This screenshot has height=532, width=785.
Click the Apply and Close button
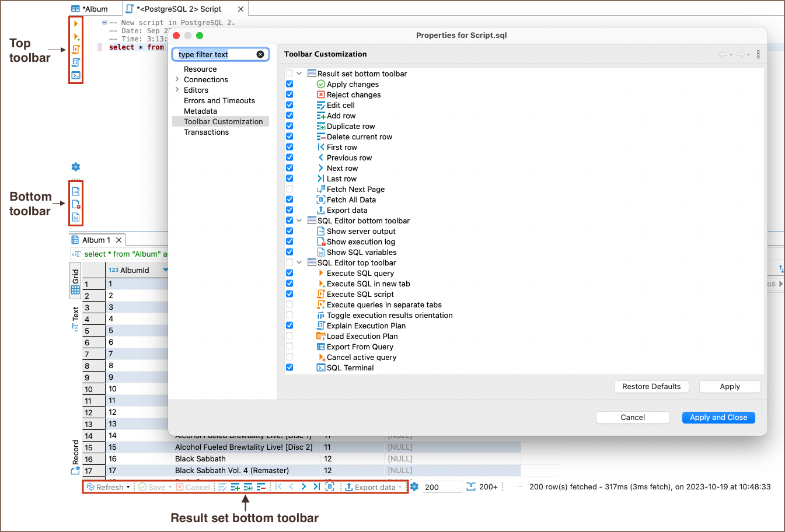tap(718, 418)
